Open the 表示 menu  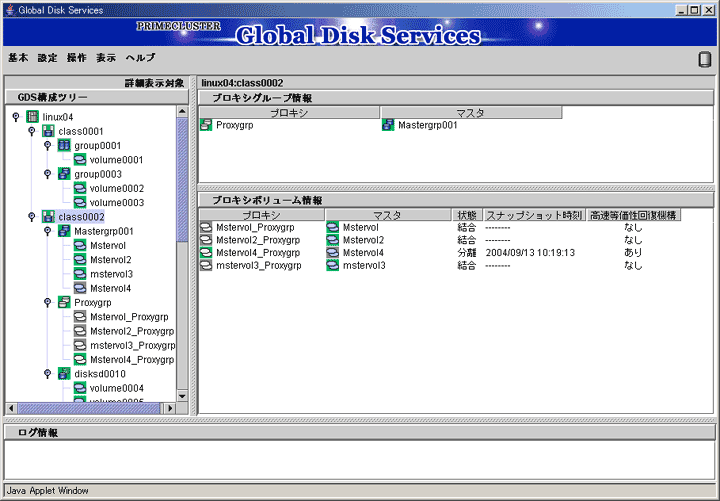point(106,58)
